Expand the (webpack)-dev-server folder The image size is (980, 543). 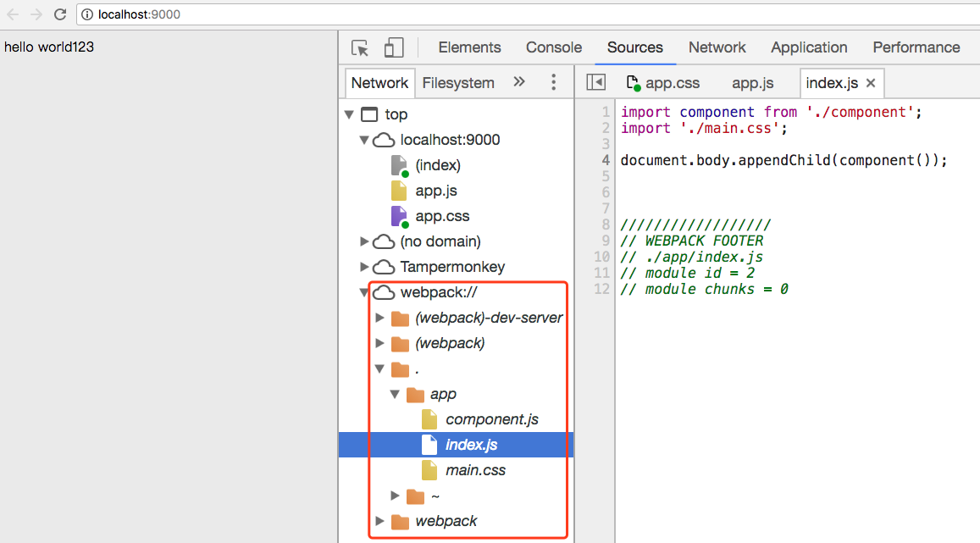pos(380,318)
